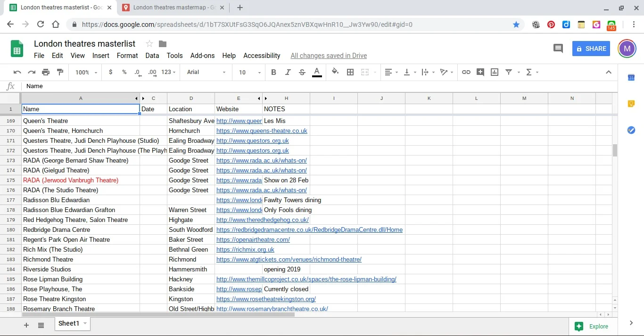The width and height of the screenshot is (644, 336).
Task: Select the Paint format tool
Action: (60, 72)
